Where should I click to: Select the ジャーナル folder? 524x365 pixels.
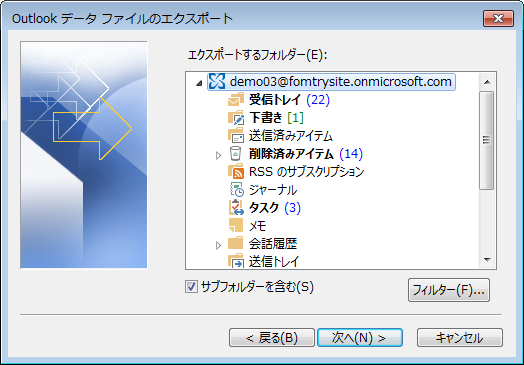coord(273,190)
